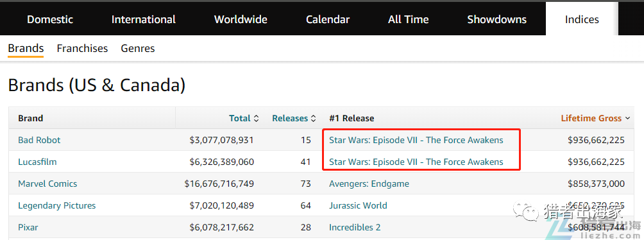Select the Brands sub-tab

[x=26, y=49]
